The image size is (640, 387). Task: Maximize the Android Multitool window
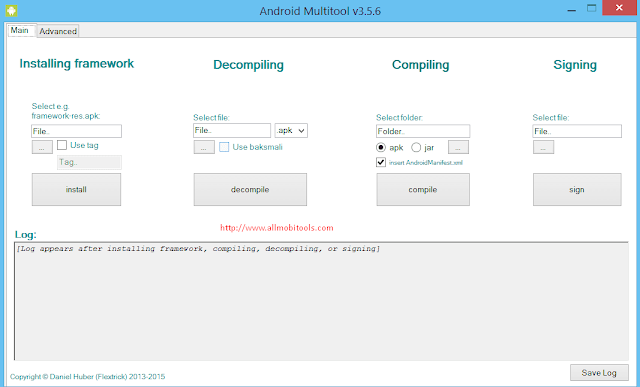(591, 9)
